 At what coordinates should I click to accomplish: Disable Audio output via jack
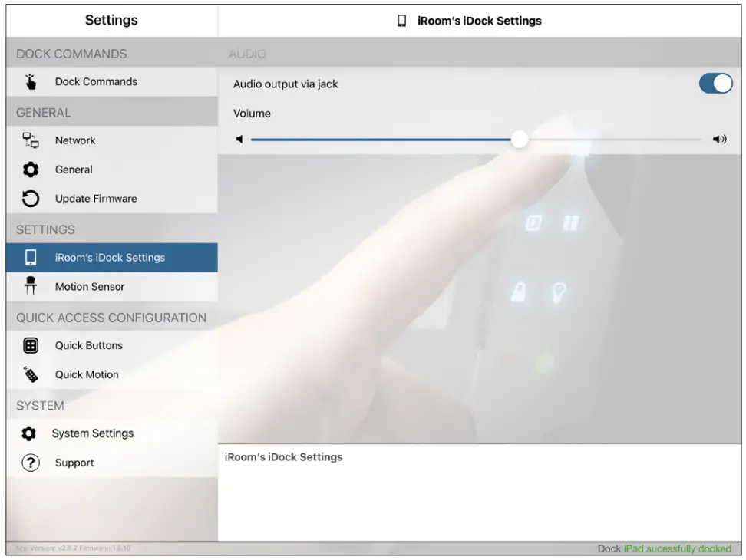(717, 84)
